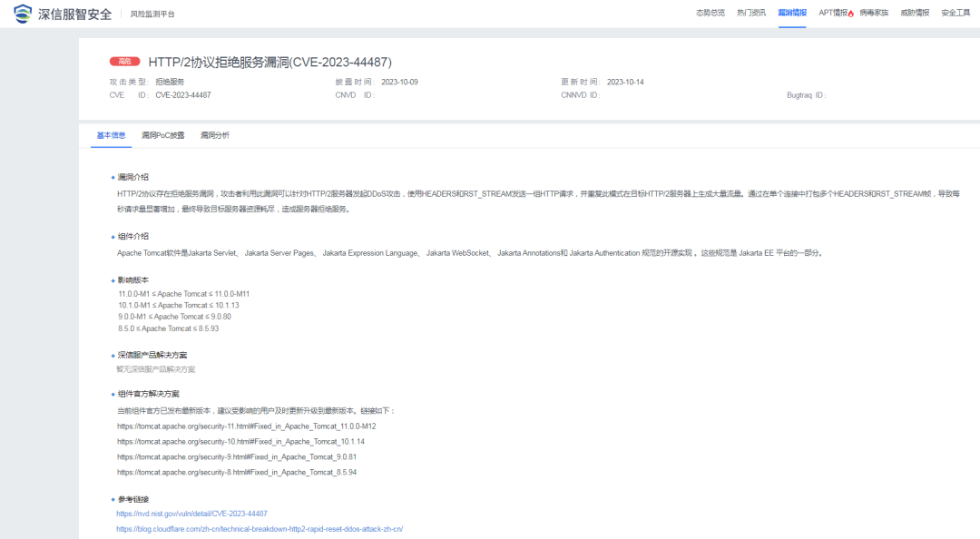This screenshot has width=980, height=539.
Task: Click the 攻击类型 value 拒绝服务
Action: pos(170,82)
